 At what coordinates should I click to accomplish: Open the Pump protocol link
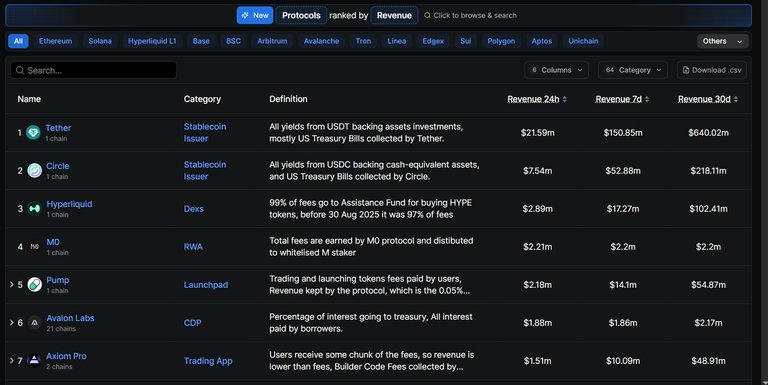[58, 280]
